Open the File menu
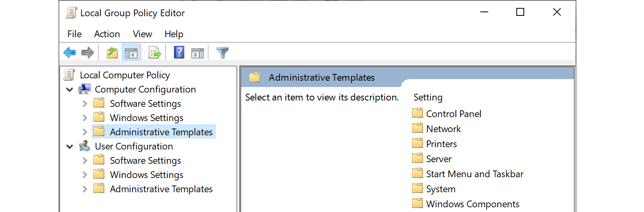The image size is (644, 212). click(x=74, y=34)
